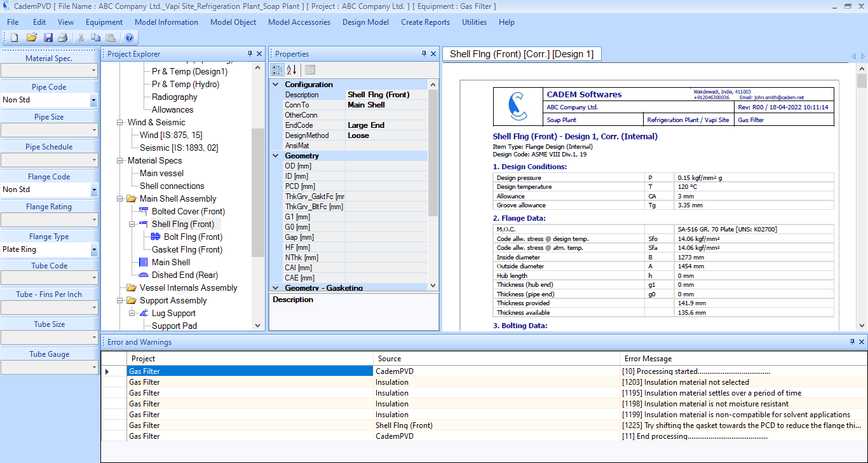The width and height of the screenshot is (868, 463).
Task: Open the Create Reports menu
Action: coord(425,22)
